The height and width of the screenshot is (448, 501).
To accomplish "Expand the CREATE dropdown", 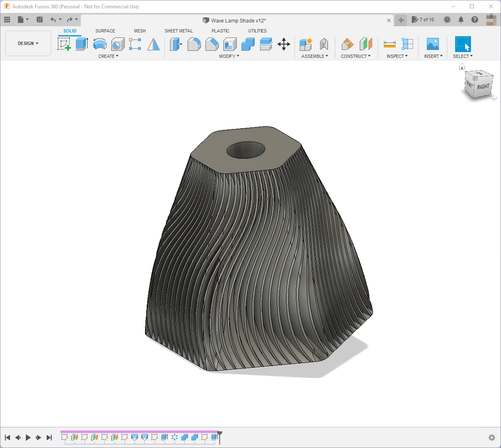I will tap(108, 56).
